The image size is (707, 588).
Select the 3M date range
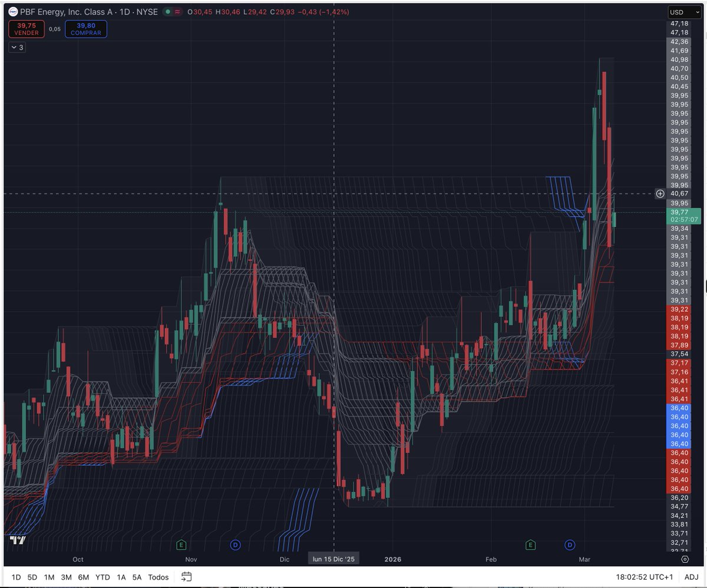click(66, 577)
